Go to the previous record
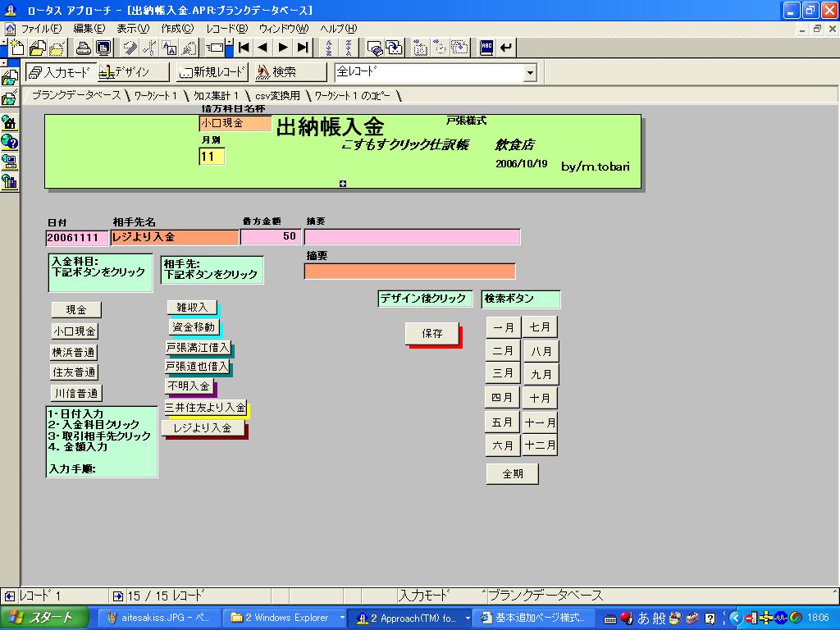 point(262,48)
